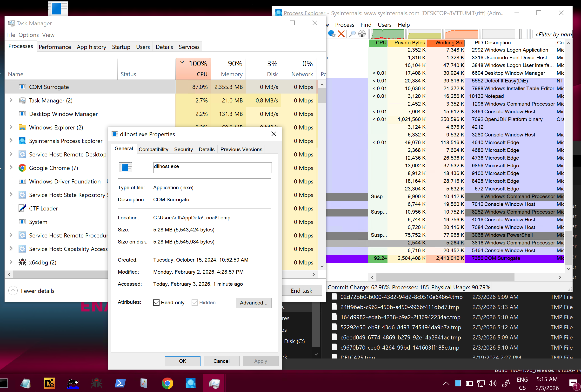Switch to the Startup tab in Task Manager
Image resolution: width=581 pixels, height=392 pixels.
click(x=121, y=47)
